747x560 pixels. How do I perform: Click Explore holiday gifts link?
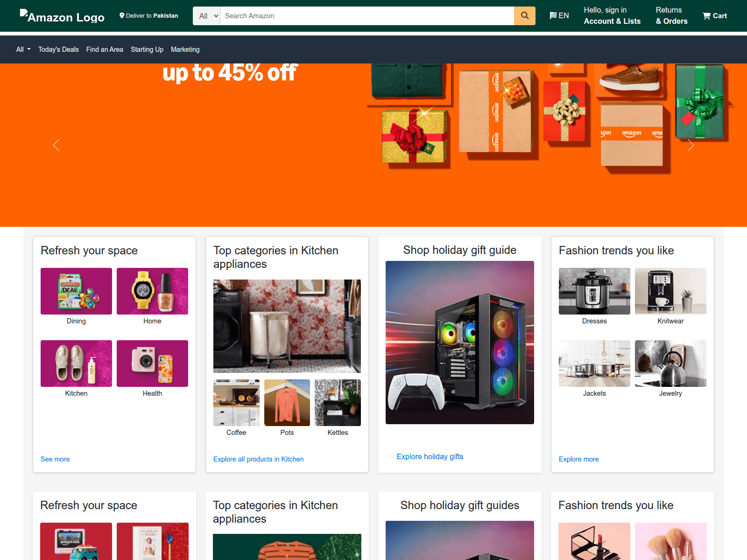[x=430, y=456]
